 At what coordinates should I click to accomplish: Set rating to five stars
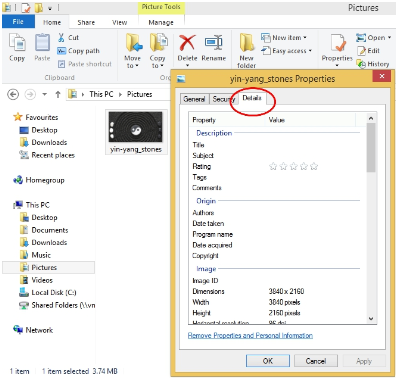click(x=314, y=166)
